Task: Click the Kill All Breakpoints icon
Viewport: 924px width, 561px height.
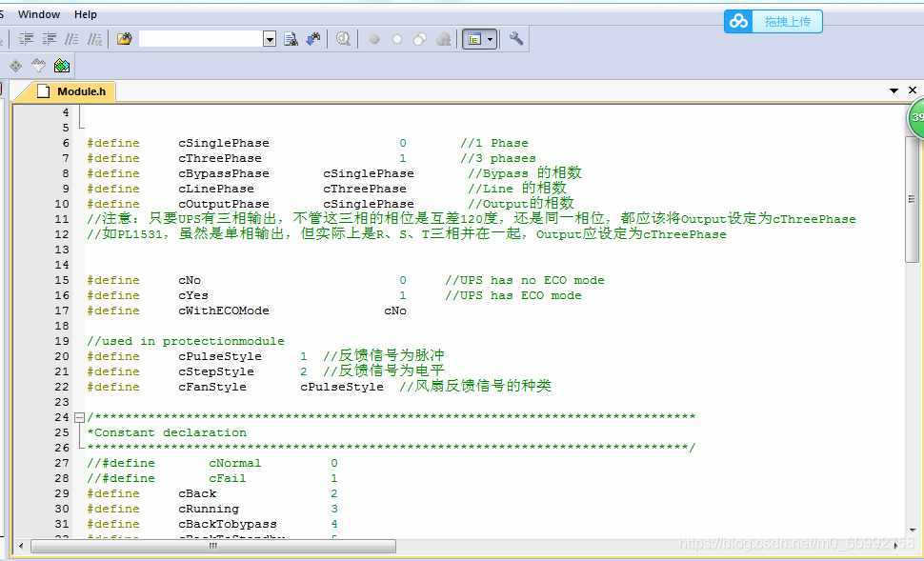Action: pos(443,39)
